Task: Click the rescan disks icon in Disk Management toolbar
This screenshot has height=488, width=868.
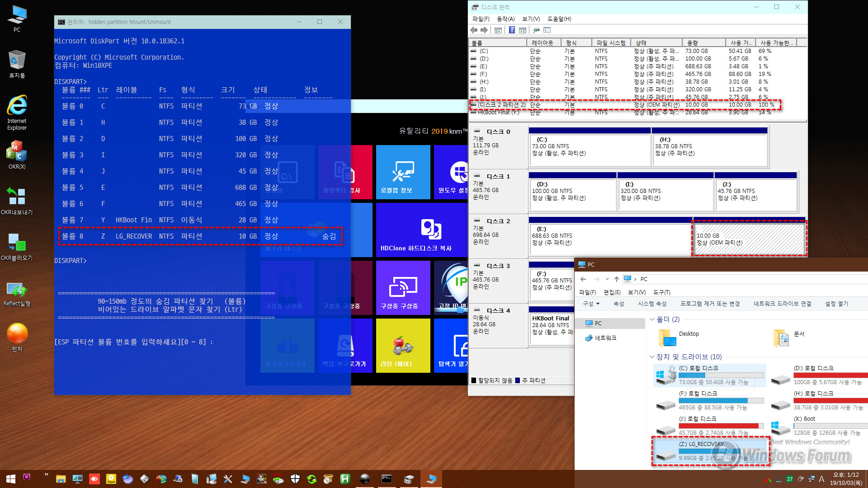Action: [536, 30]
